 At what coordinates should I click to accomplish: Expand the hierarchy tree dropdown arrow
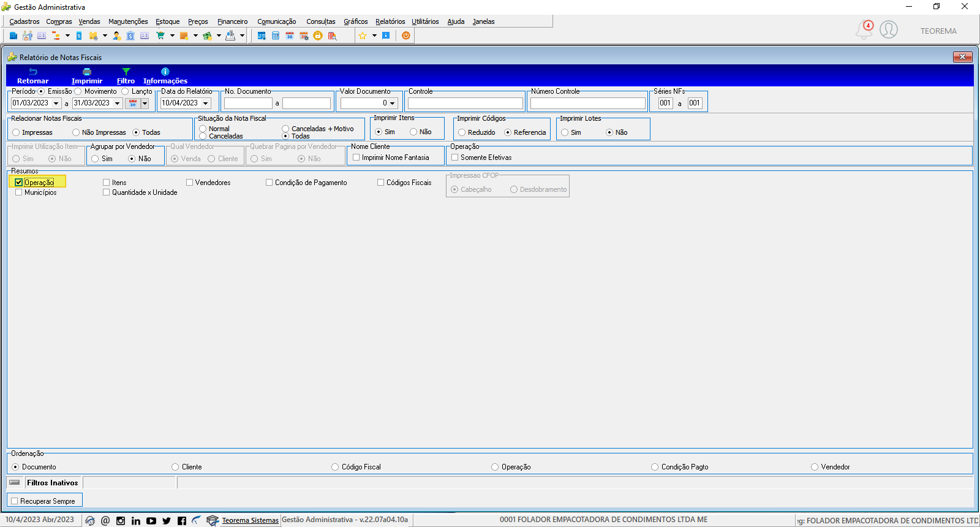[x=67, y=36]
